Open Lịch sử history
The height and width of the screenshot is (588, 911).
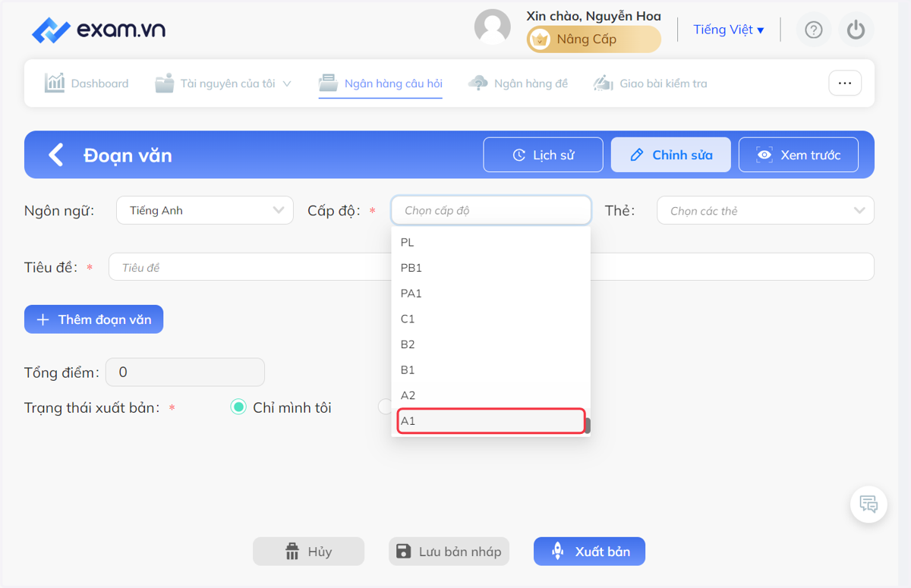[x=543, y=155]
